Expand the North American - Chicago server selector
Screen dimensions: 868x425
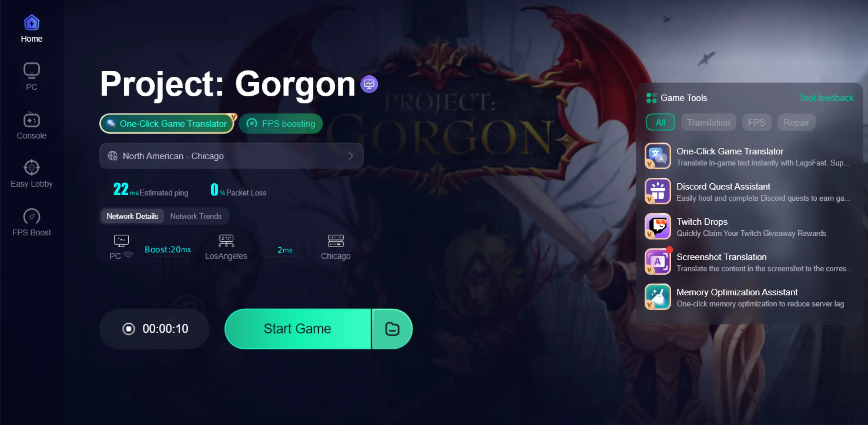point(231,156)
